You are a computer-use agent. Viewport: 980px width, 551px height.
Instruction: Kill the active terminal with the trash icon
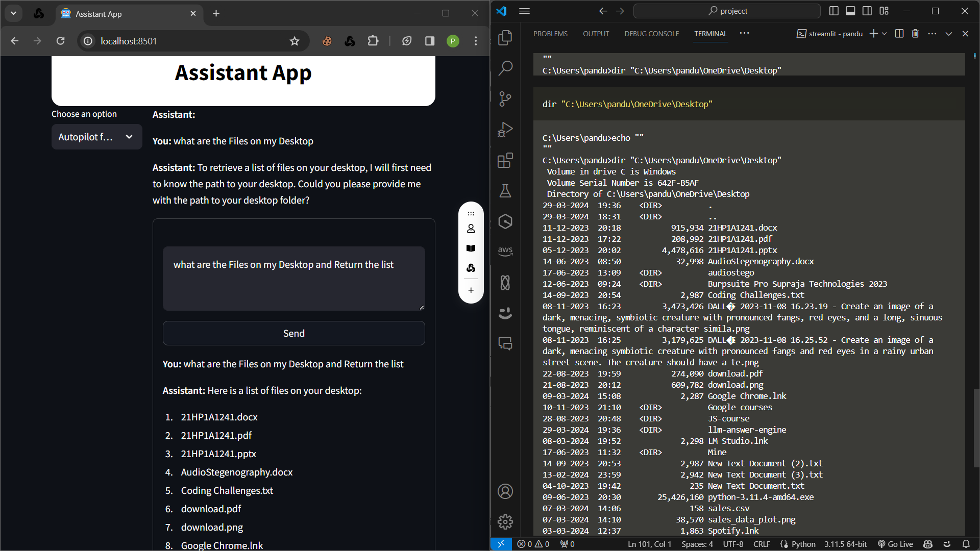(915, 33)
